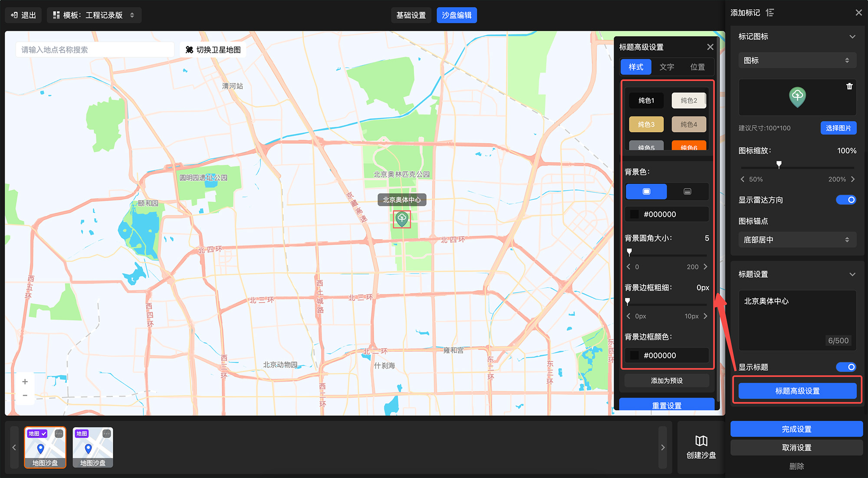Click the 完成设置 button
This screenshot has width=868, height=478.
(796, 429)
